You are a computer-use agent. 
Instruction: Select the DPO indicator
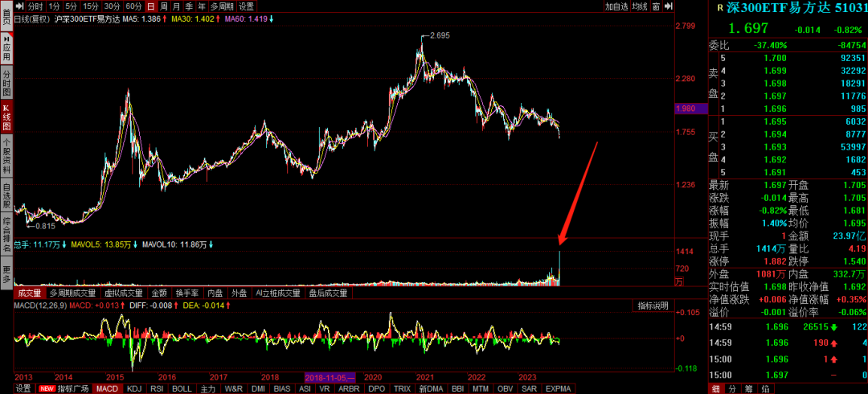point(376,389)
